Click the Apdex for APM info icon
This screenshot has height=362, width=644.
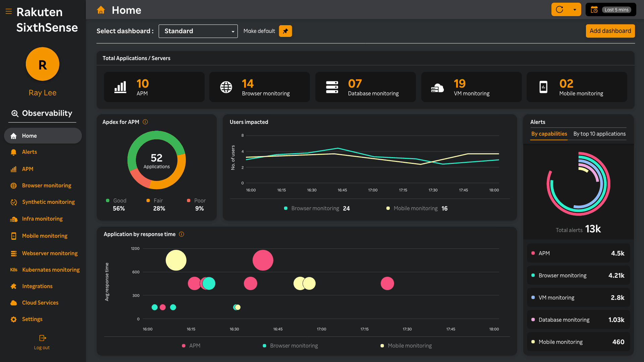pos(145,122)
